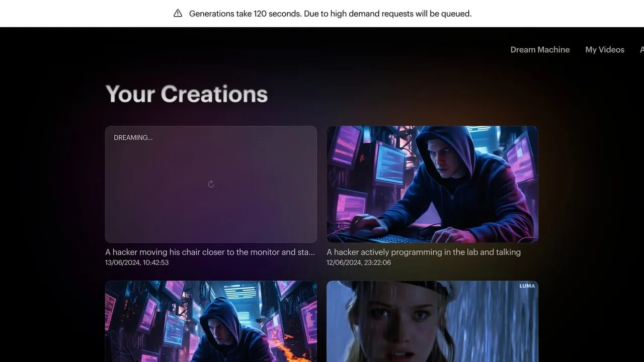Open the hooded hacker with flames video thumbnail
Image resolution: width=644 pixels, height=362 pixels.
click(x=211, y=321)
